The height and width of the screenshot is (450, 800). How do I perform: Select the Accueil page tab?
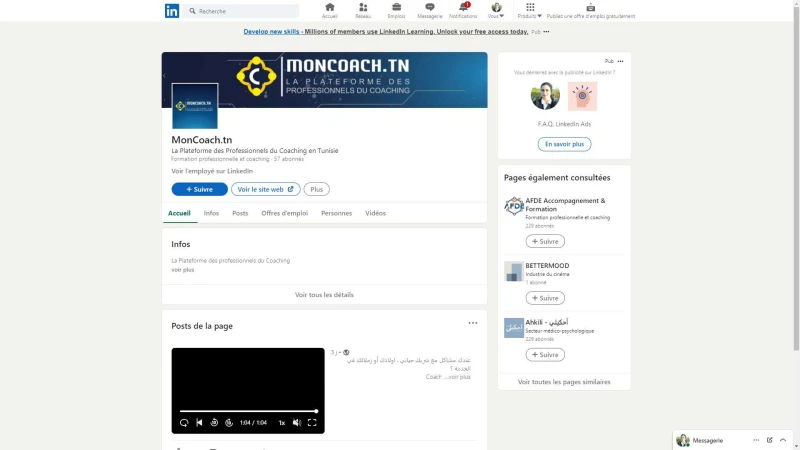click(179, 213)
